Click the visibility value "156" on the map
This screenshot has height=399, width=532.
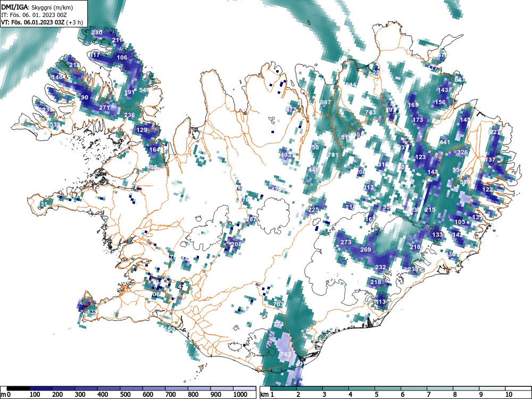[440, 102]
